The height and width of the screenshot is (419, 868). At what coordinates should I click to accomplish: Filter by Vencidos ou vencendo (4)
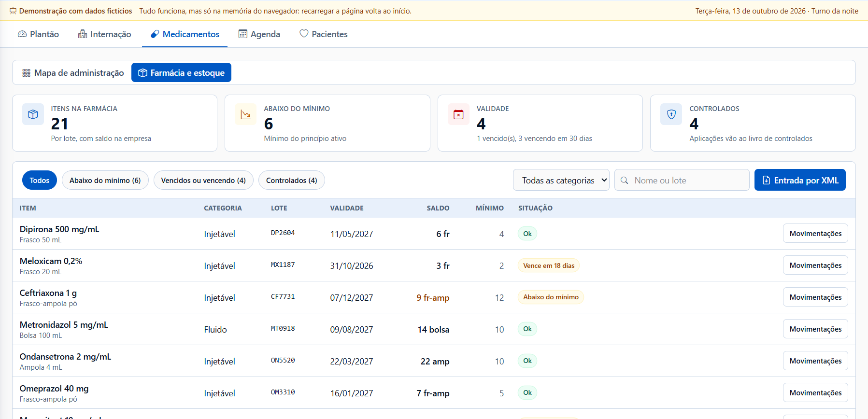203,180
